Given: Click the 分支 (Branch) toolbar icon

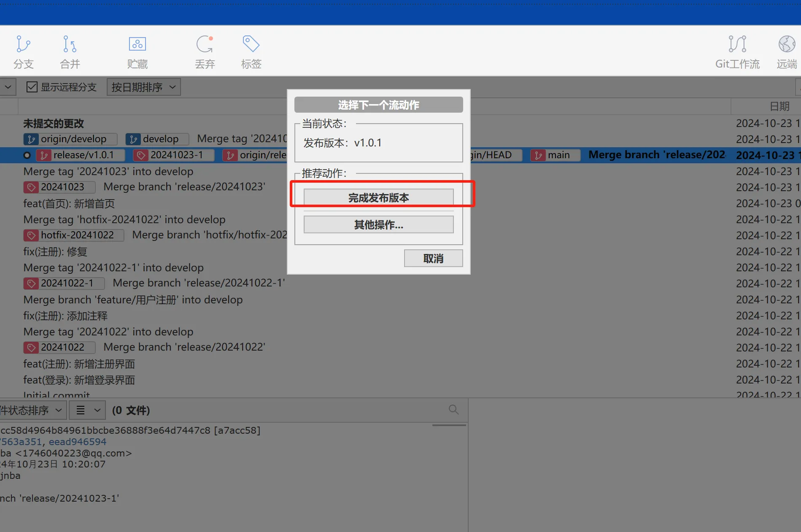Looking at the screenshot, I should click(23, 52).
